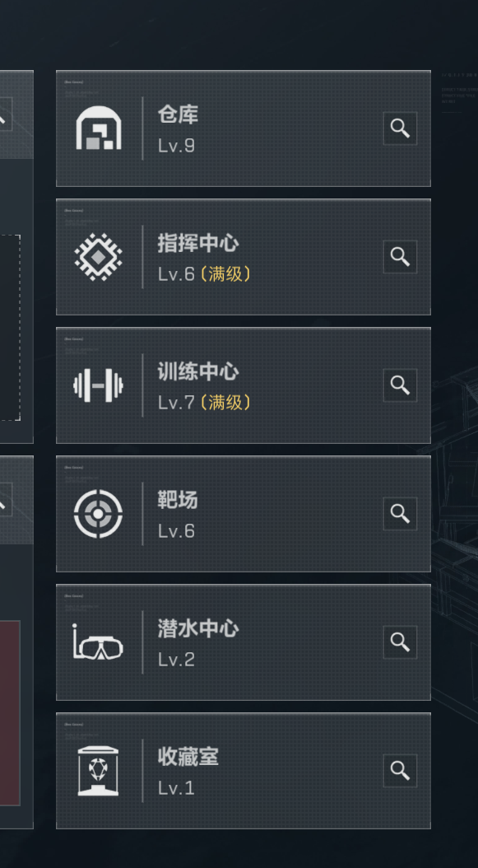
Task: Click the 潜水中心 title text
Action: [198, 628]
